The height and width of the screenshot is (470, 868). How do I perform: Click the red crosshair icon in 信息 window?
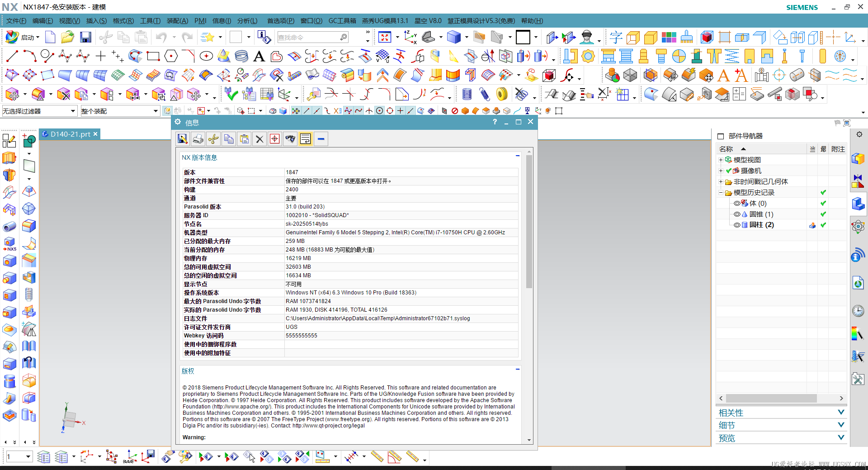pos(275,139)
